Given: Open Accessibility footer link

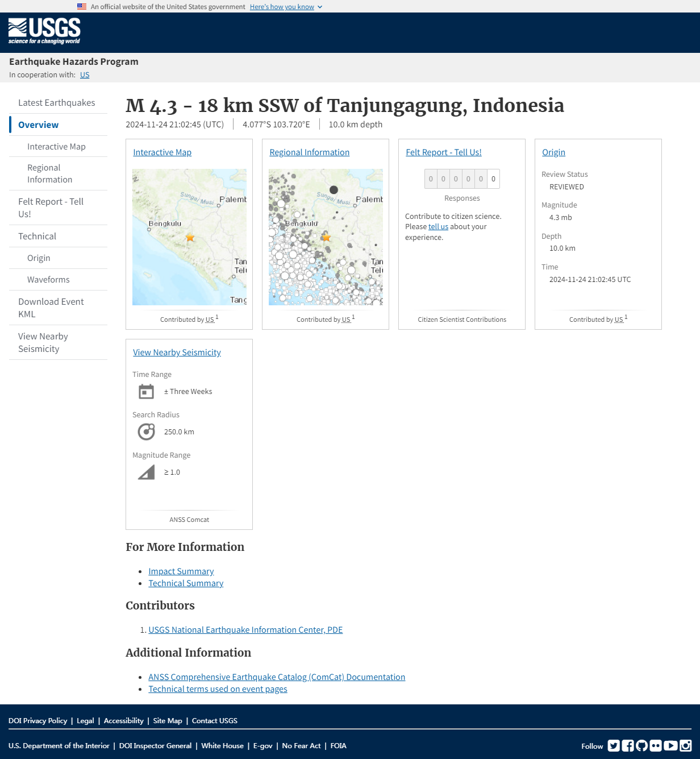Looking at the screenshot, I should click(x=123, y=721).
